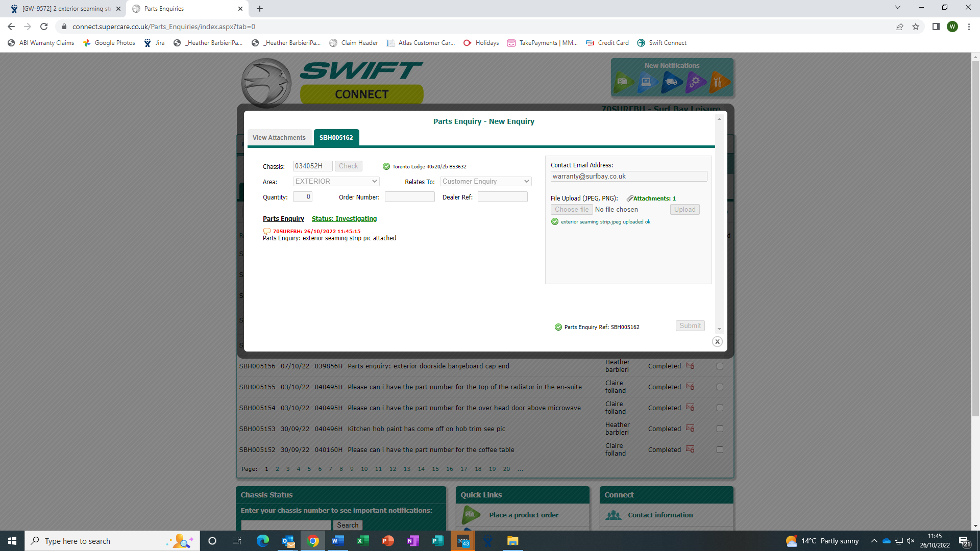Click the dark blue delivery truck notification icon

672,82
